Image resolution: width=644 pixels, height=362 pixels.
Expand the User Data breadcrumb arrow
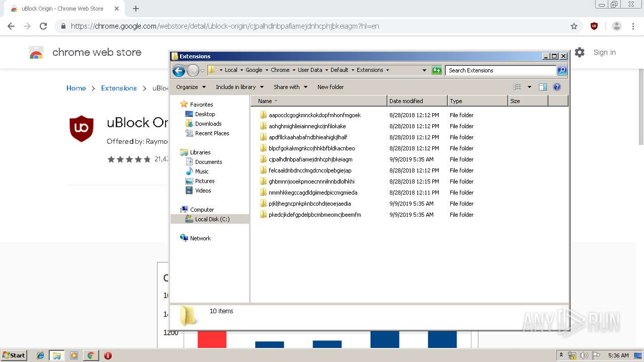coord(326,70)
